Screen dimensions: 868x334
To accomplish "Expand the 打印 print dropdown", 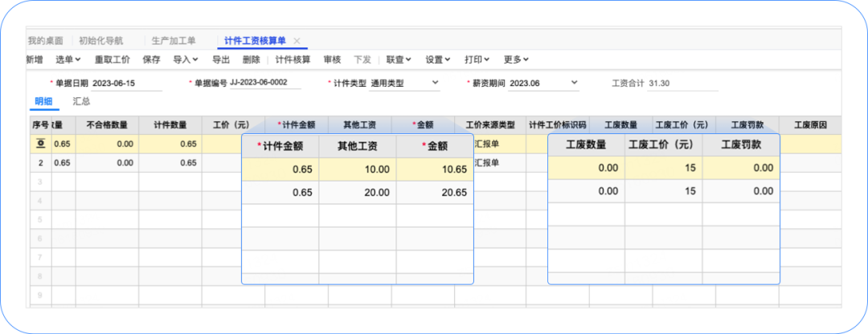I will [477, 59].
